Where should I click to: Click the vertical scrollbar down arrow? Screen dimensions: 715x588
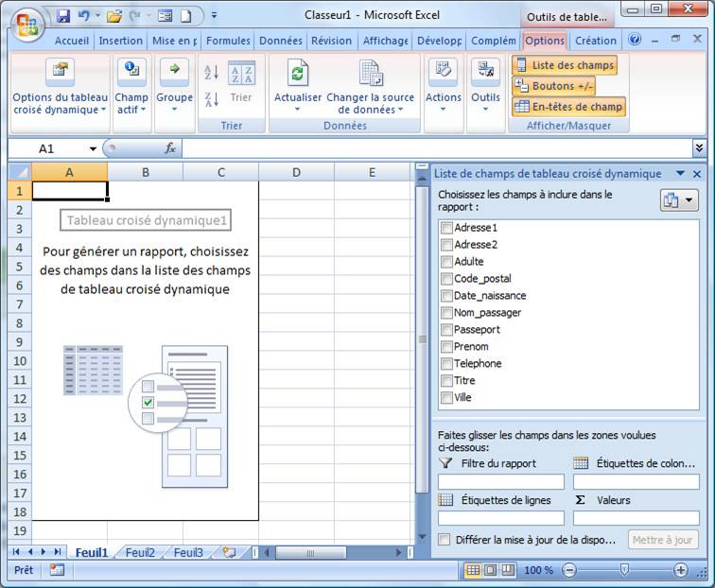[422, 537]
